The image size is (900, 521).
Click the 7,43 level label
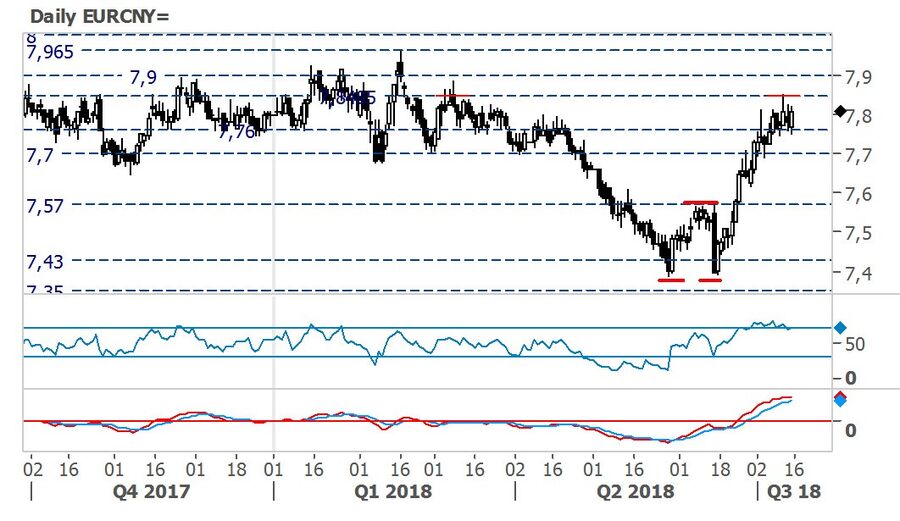click(x=46, y=262)
